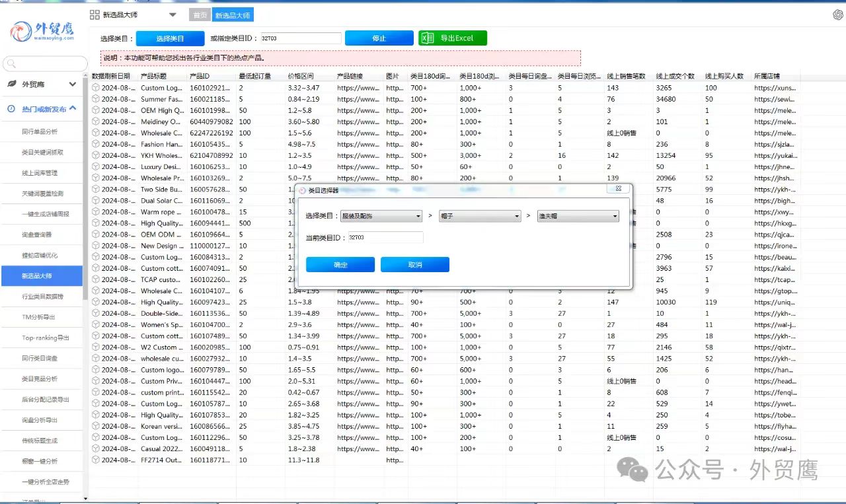Click the Excel icon on the export button
The width and height of the screenshot is (846, 504).
428,38
